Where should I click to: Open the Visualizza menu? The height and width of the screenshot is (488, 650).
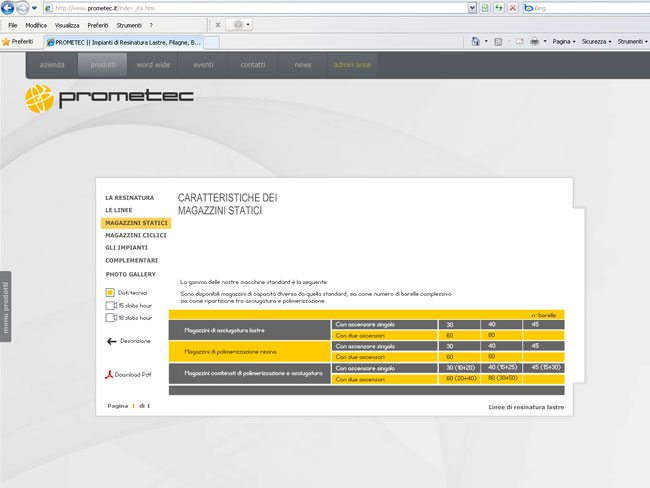tap(67, 25)
